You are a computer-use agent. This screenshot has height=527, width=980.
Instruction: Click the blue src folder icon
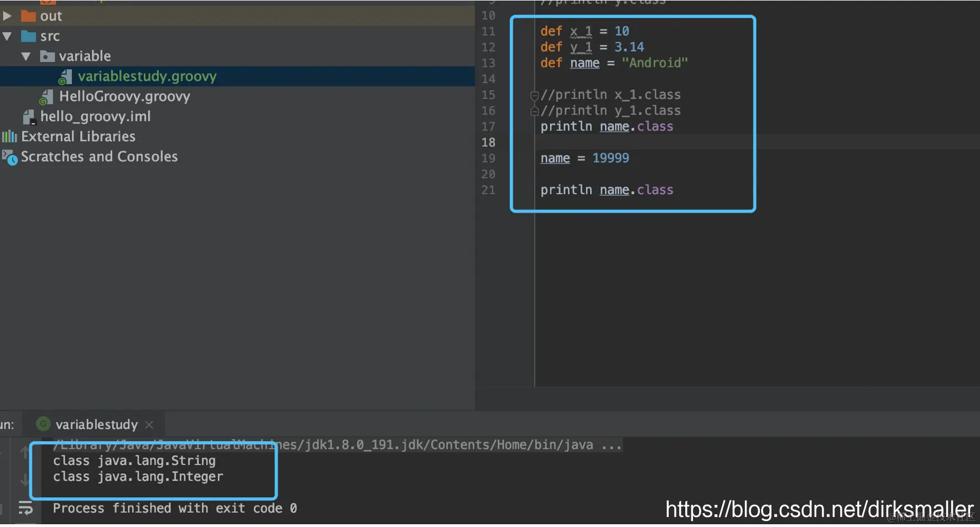pos(28,37)
